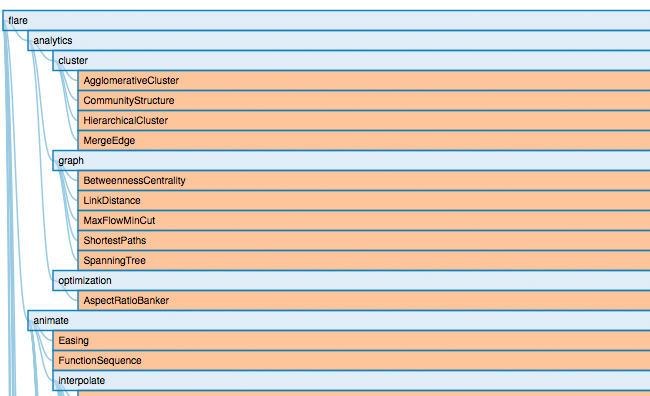Click the FunctionSequence node
The width and height of the screenshot is (650, 396).
point(351,360)
